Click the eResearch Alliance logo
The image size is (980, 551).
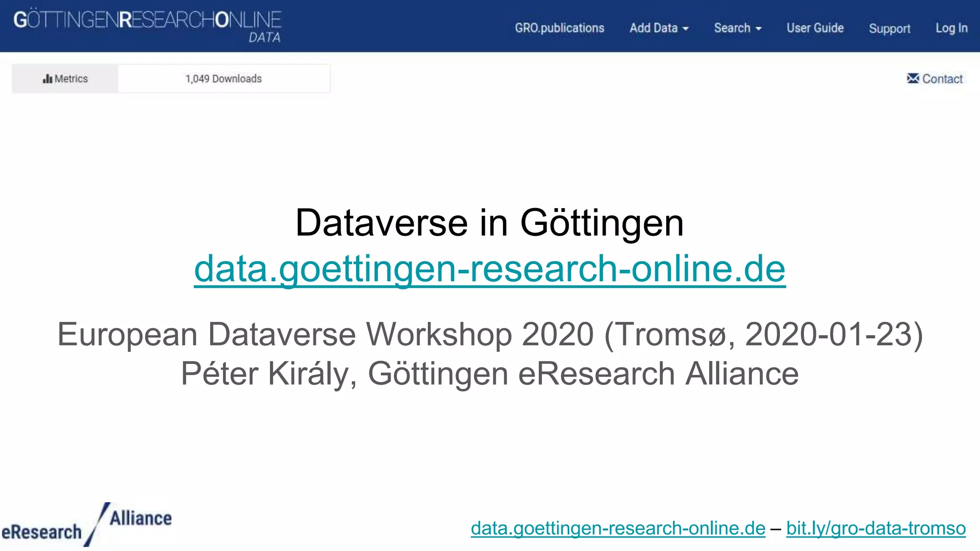pyautogui.click(x=87, y=525)
